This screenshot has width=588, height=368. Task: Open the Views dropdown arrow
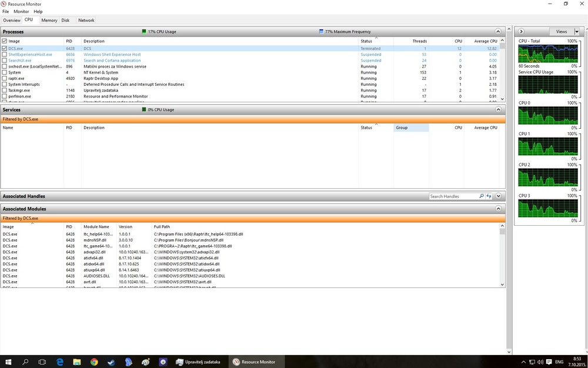(577, 32)
